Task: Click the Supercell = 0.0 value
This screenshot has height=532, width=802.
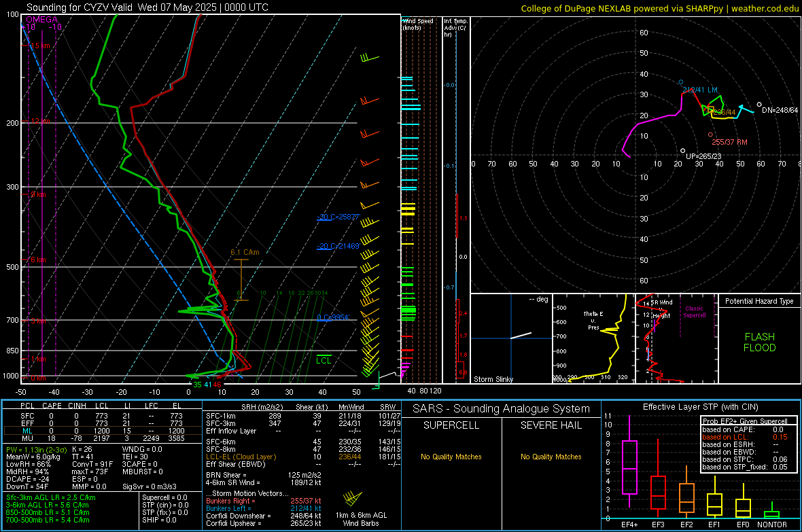Action: (164, 498)
